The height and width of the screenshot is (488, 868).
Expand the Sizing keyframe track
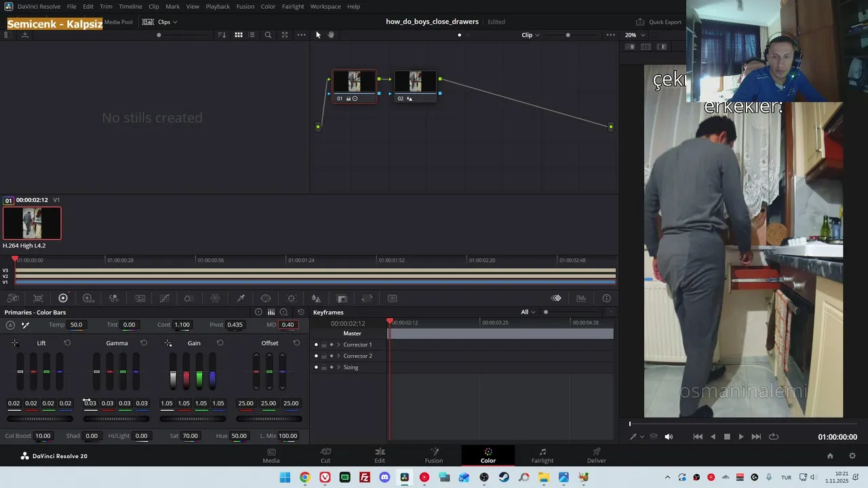tap(338, 367)
